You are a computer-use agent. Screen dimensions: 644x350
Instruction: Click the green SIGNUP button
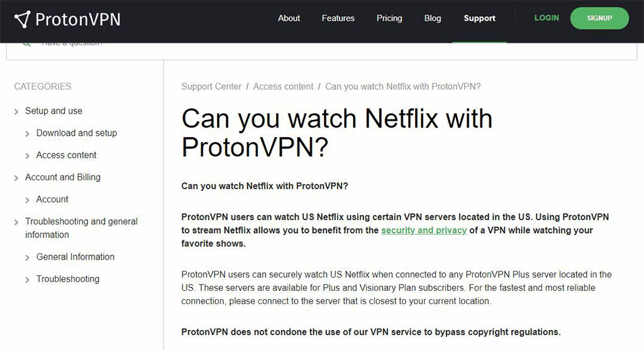pyautogui.click(x=599, y=18)
